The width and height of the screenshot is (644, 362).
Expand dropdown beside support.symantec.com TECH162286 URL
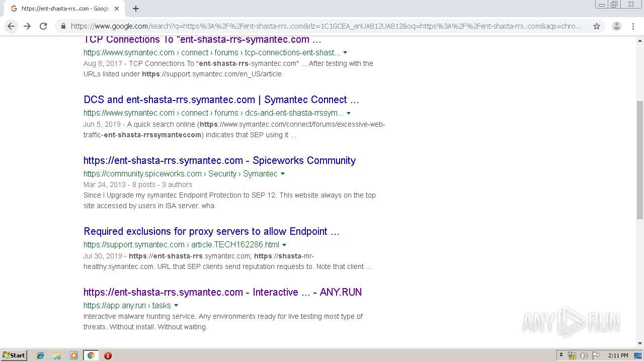(x=284, y=245)
